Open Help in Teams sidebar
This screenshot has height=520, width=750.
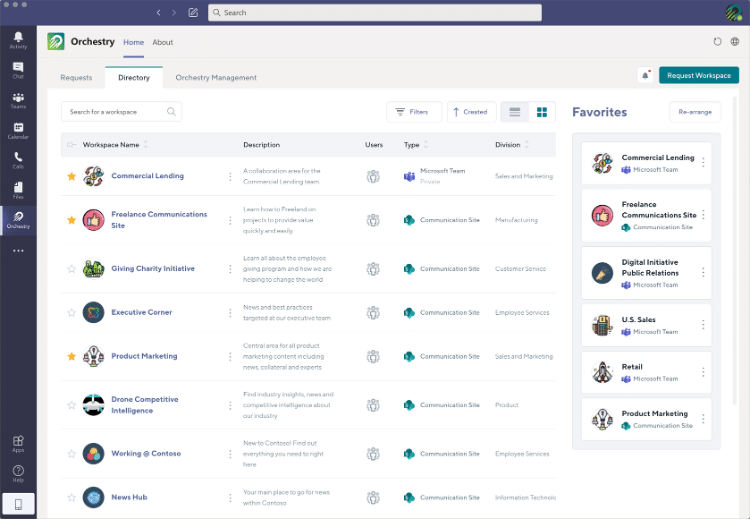[x=18, y=474]
